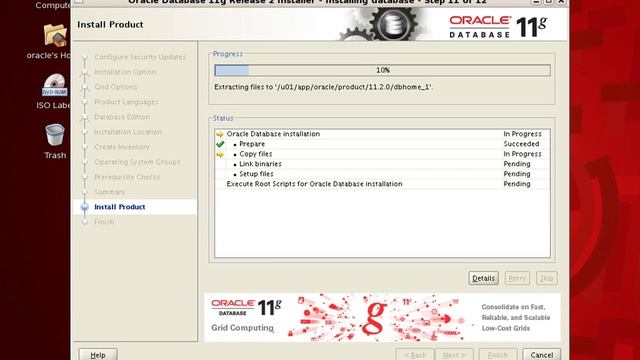Select the 'Copy files' status row
Viewport: 640px width, 360px height.
[x=382, y=154]
